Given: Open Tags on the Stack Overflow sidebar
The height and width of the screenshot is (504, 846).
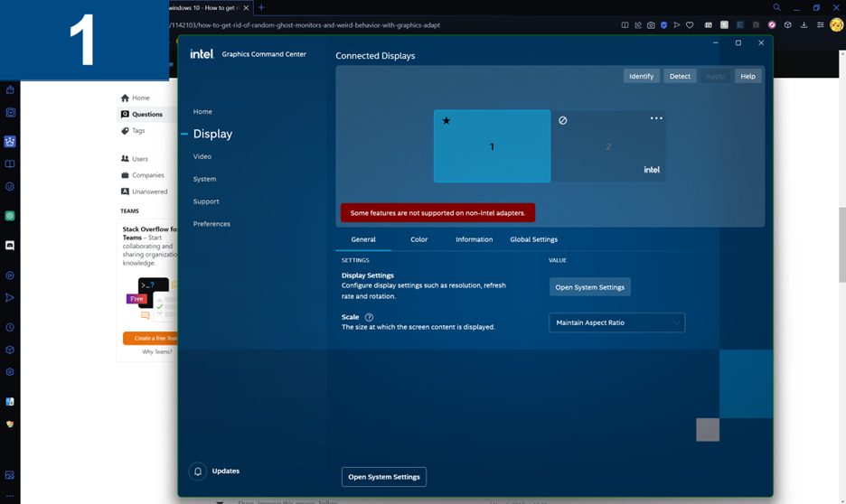Looking at the screenshot, I should tap(138, 131).
